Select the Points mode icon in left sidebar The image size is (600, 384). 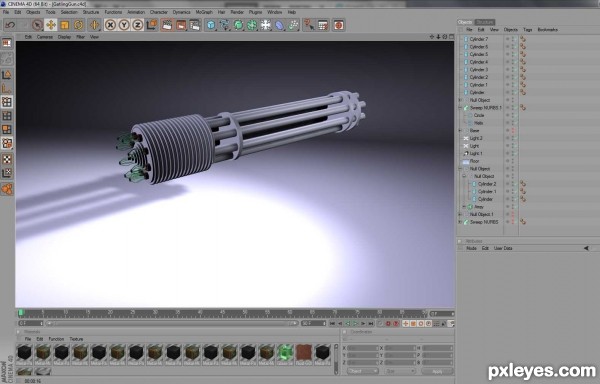[7, 102]
